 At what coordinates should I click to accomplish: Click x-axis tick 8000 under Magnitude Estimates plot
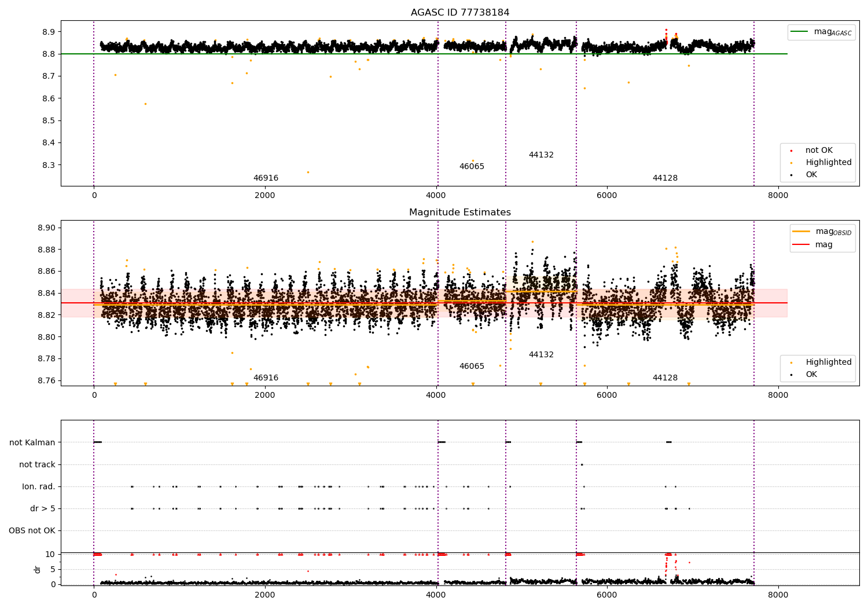(778, 395)
